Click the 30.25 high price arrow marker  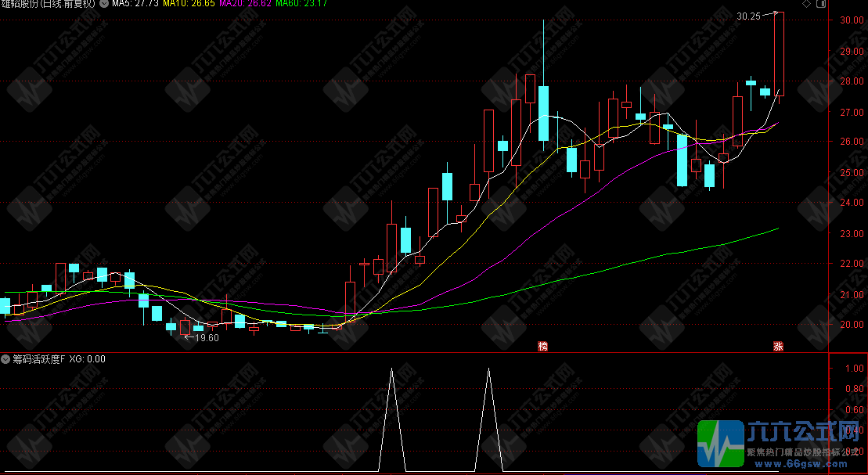coord(758,15)
